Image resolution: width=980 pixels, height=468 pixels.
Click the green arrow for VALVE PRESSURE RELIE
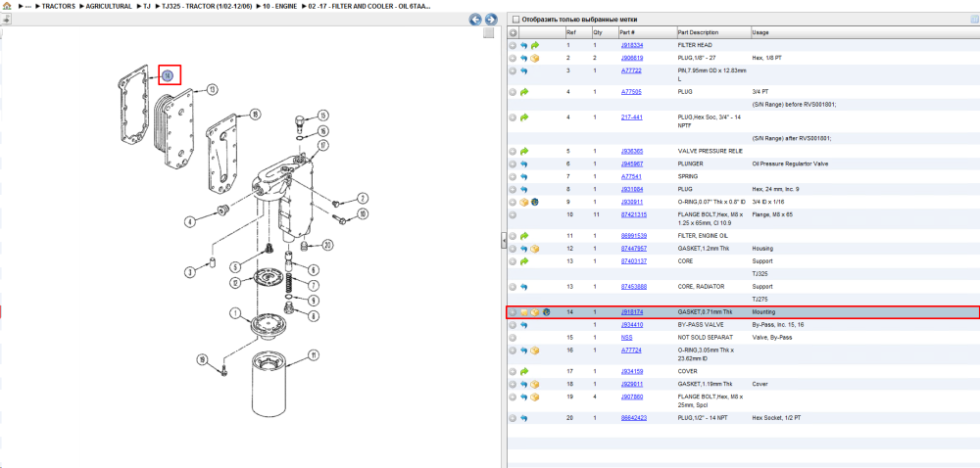pos(524,151)
